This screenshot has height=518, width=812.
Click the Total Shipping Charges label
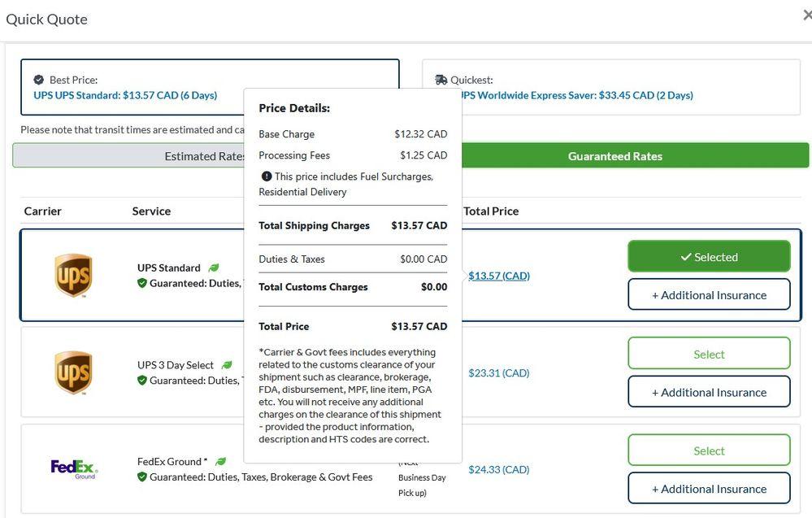pos(315,225)
